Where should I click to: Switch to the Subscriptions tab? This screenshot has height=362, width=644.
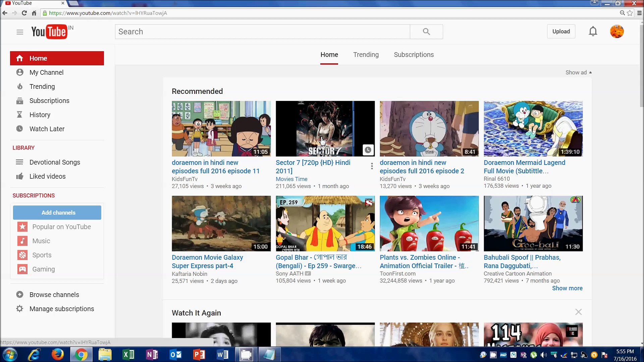coord(414,55)
